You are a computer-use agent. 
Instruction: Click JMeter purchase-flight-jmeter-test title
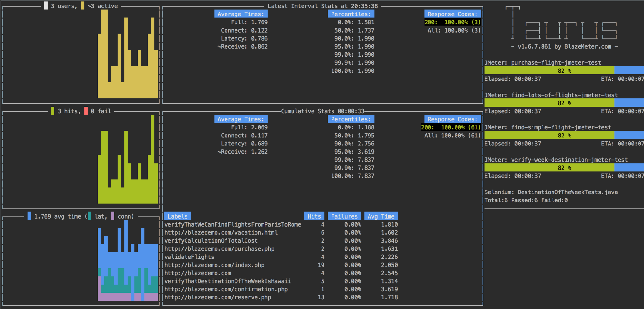pos(543,62)
